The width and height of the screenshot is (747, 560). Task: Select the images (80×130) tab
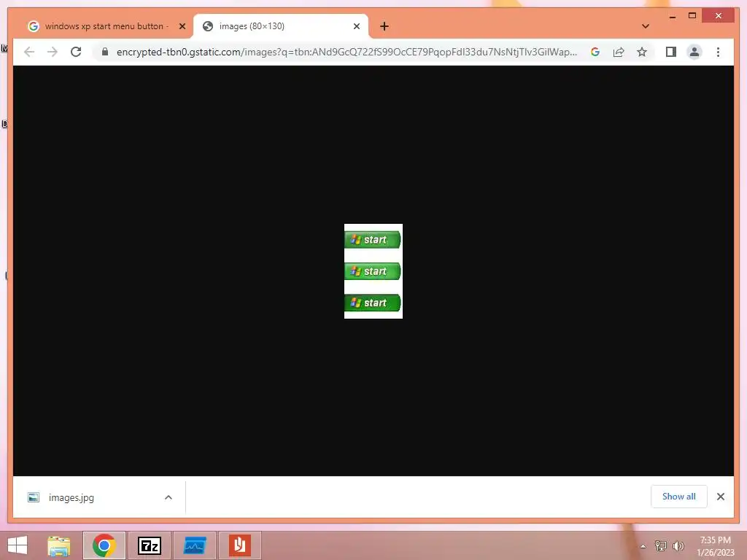pyautogui.click(x=280, y=26)
